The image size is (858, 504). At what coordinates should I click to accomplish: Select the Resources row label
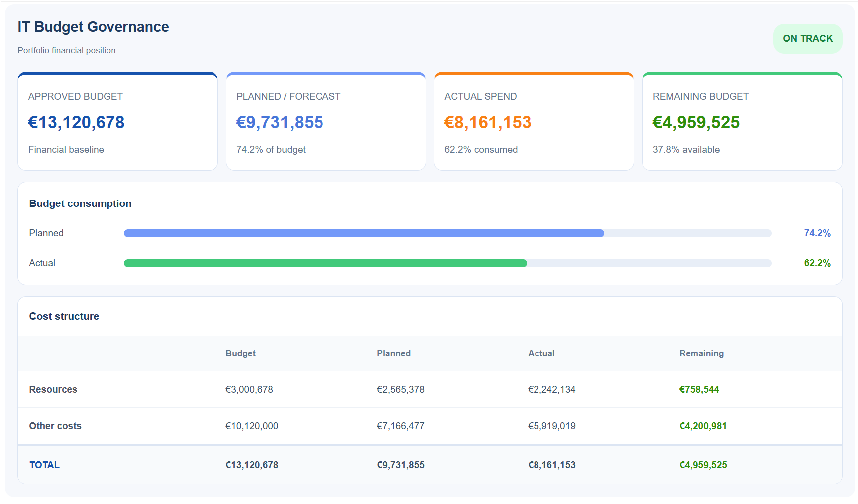coord(53,389)
